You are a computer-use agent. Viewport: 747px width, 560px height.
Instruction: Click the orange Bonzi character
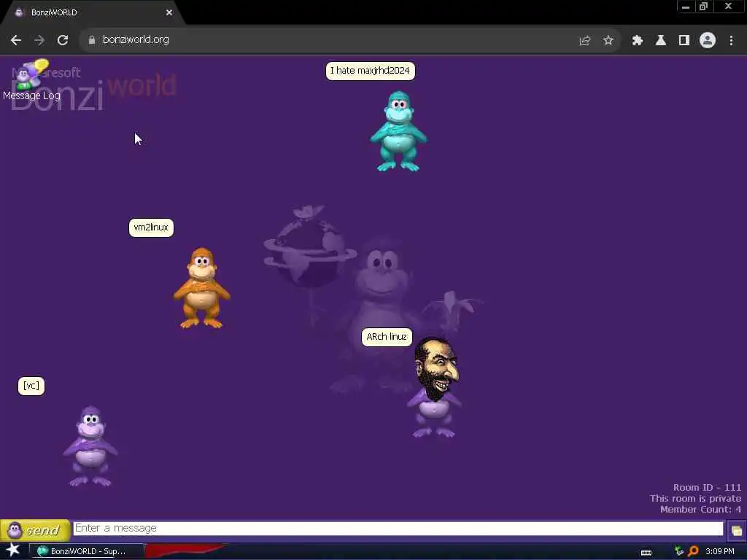[x=201, y=287]
